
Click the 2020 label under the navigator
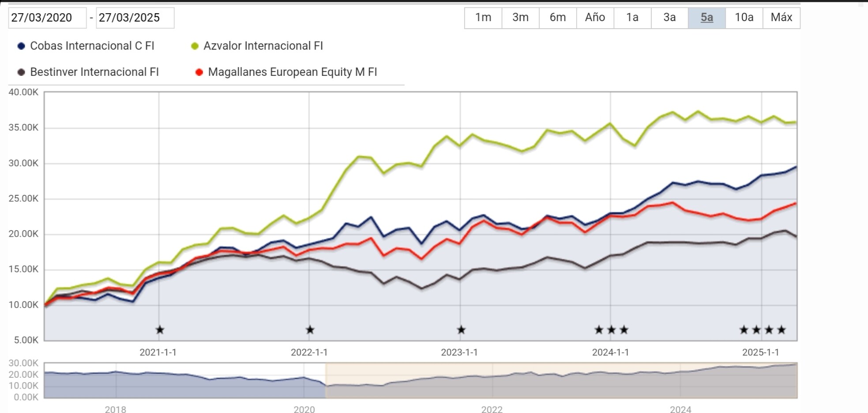pos(304,409)
